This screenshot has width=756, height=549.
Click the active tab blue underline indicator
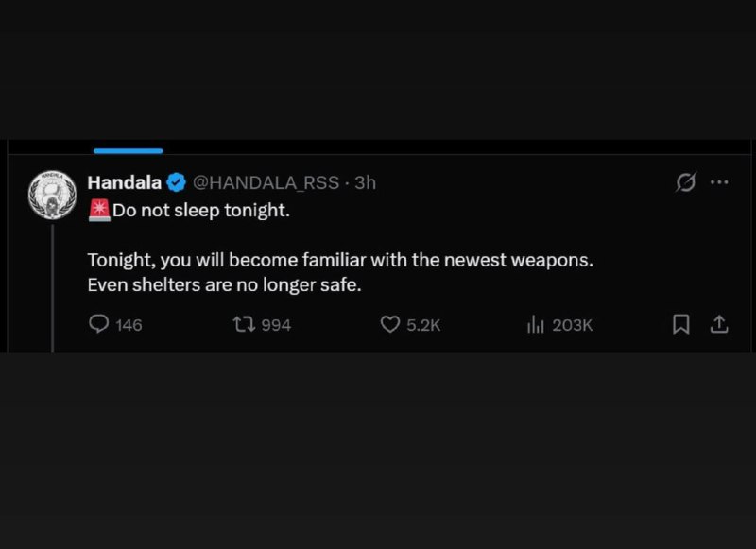click(x=129, y=149)
